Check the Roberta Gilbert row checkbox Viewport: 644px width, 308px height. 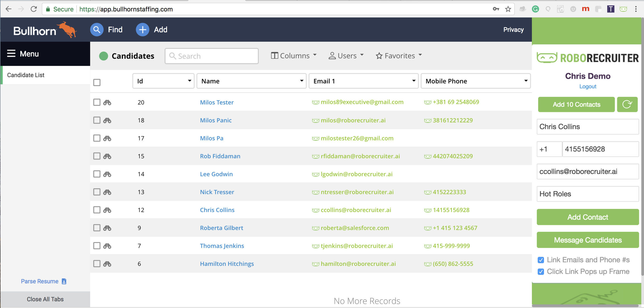97,228
